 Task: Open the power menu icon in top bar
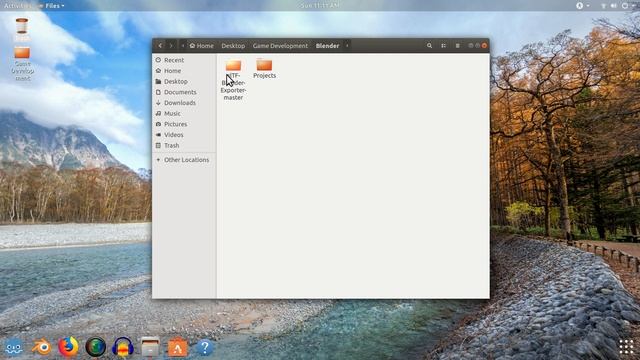coord(625,6)
